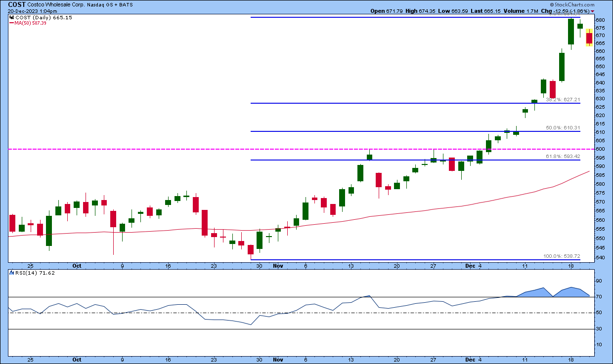Click the 600 price axis label
This screenshot has width=613, height=364.
(601, 149)
